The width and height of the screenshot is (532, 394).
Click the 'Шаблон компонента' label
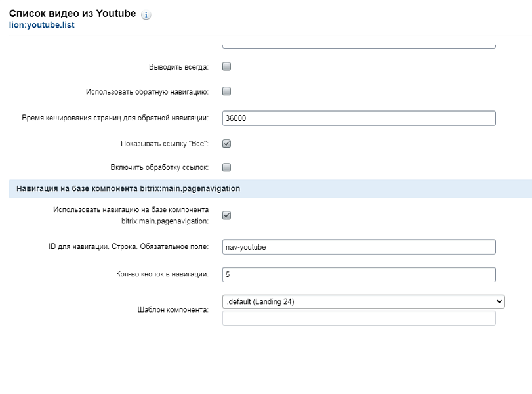[169, 310]
